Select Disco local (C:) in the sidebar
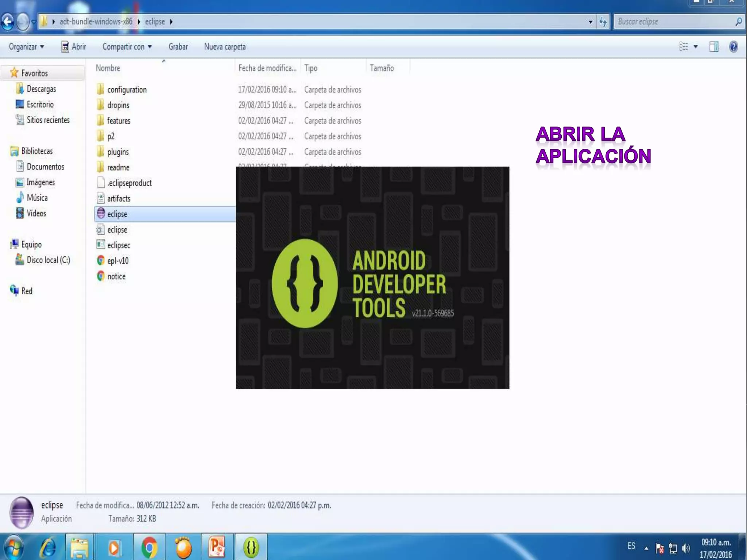 coord(48,260)
